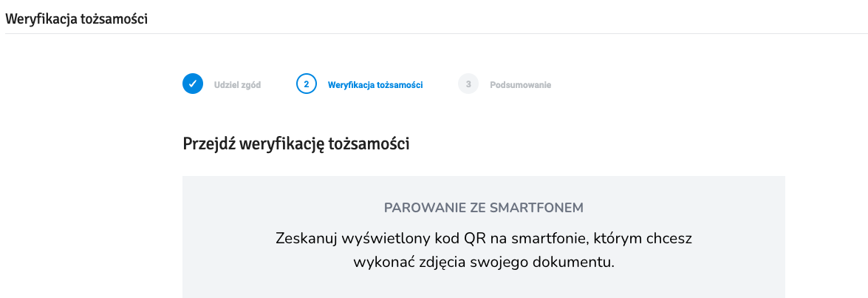The height and width of the screenshot is (298, 868).
Task: Click the divider line under page title
Action: pyautogui.click(x=434, y=34)
